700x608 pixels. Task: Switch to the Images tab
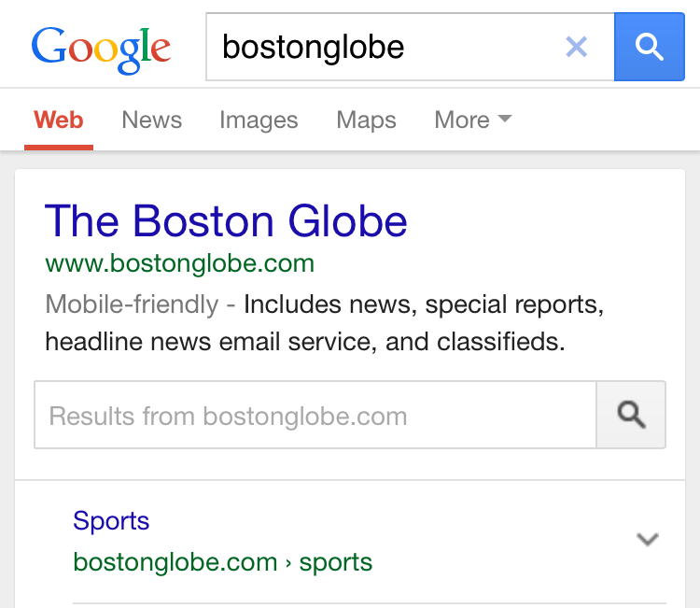(259, 120)
